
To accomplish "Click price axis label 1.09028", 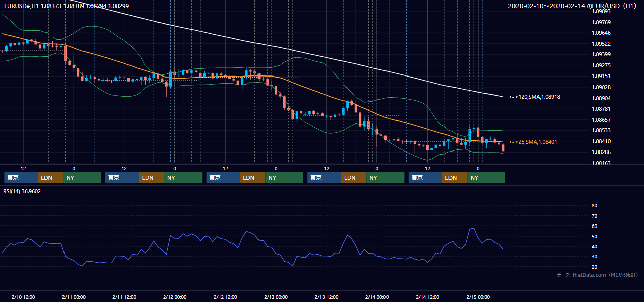I will pos(601,87).
